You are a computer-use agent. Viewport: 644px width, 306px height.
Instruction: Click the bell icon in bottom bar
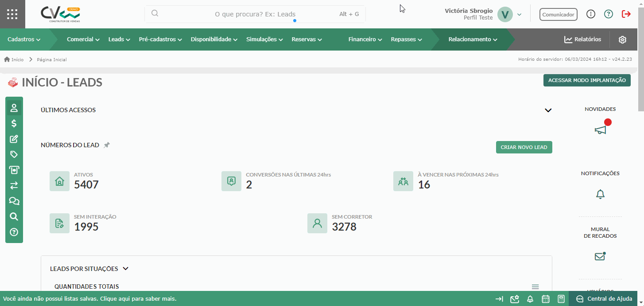point(530,299)
